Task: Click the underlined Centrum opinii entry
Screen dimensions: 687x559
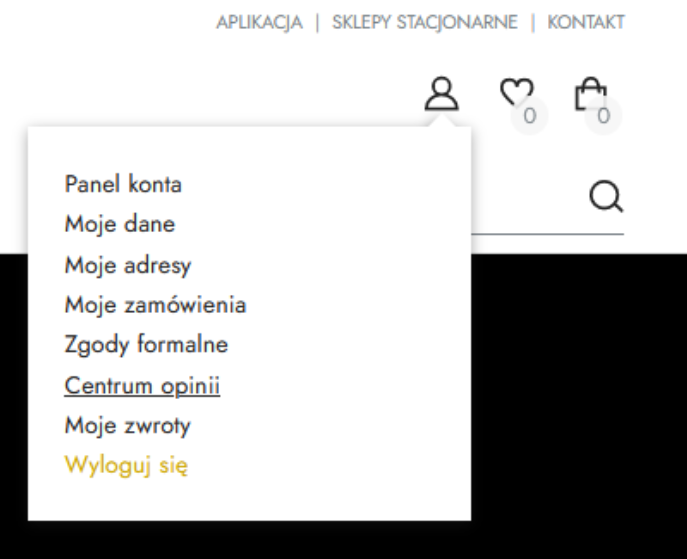Action: tap(142, 386)
